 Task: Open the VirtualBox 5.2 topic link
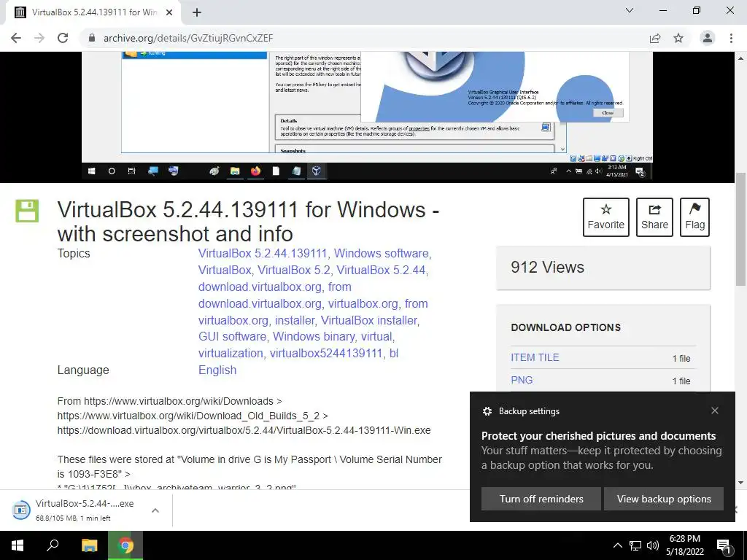click(x=294, y=270)
